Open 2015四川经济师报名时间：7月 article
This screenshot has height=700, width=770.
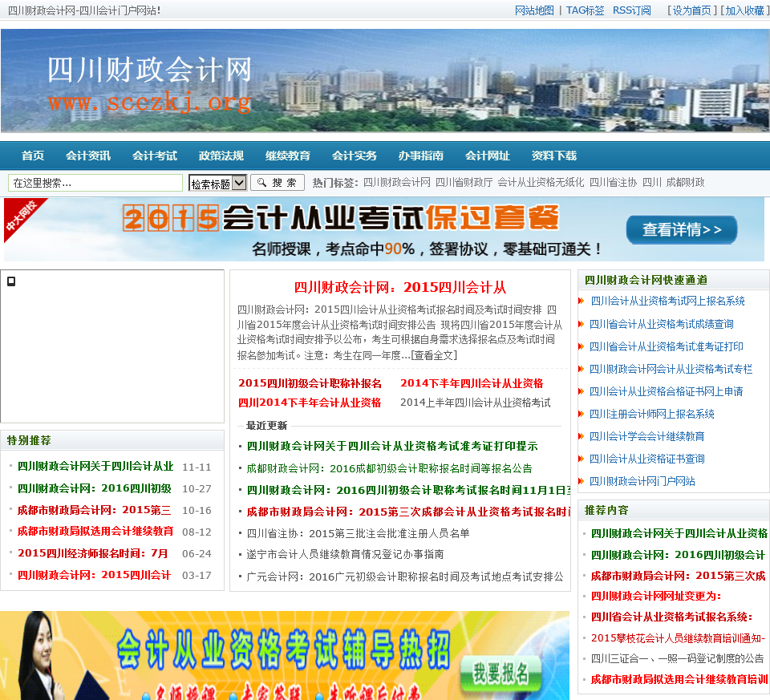click(x=93, y=553)
